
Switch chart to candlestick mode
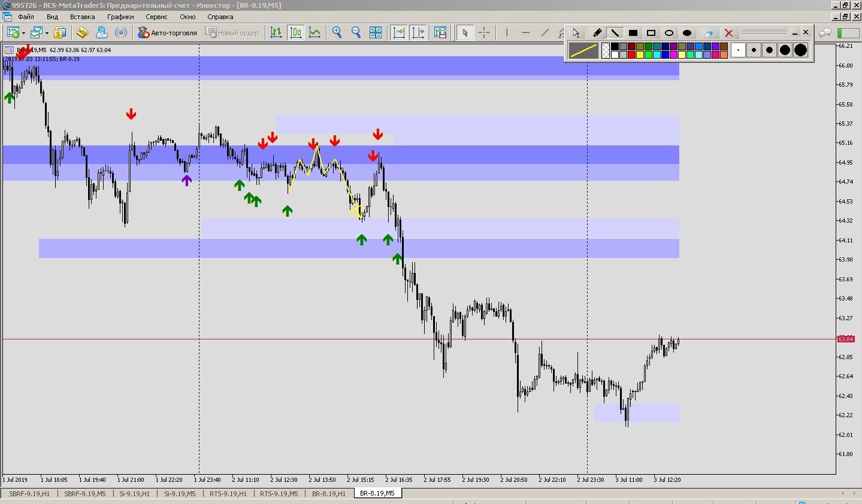(x=296, y=32)
